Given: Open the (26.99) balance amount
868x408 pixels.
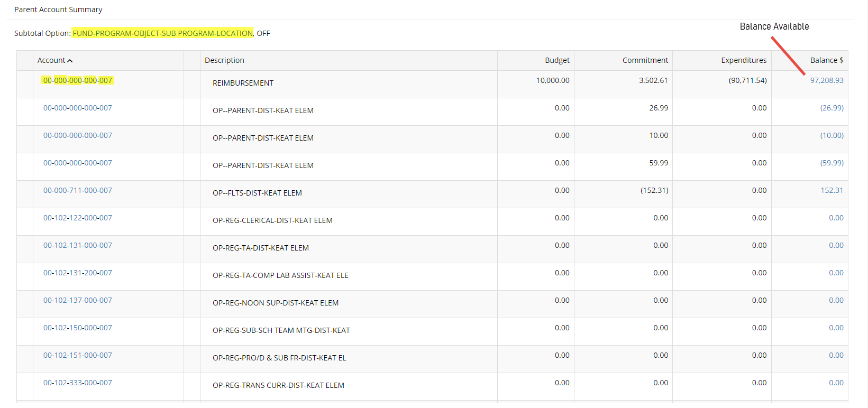Looking at the screenshot, I should click(x=832, y=108).
